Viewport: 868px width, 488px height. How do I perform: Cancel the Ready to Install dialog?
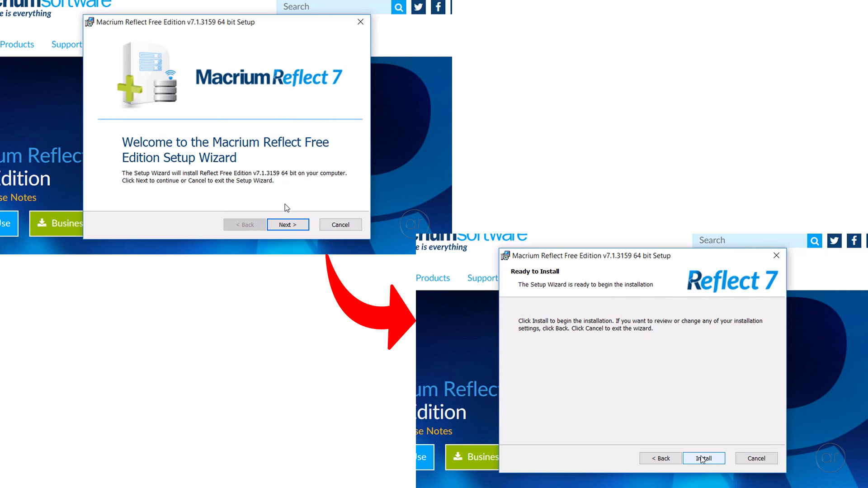[756, 458]
